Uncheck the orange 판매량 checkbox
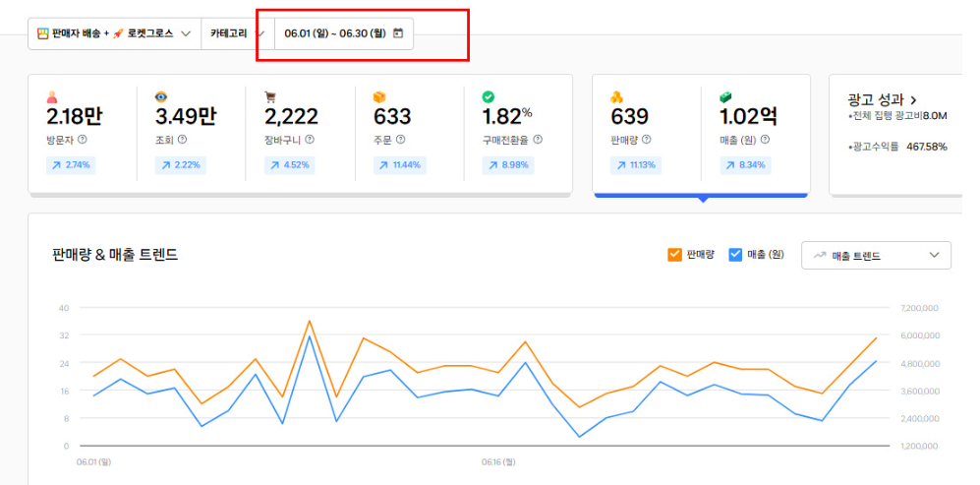Viewport: 980px width, 485px height. point(674,255)
